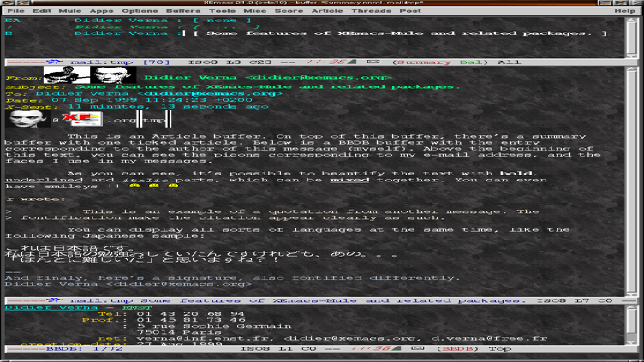644x362 pixels.
Task: Open the File menu
Action: [x=16, y=11]
